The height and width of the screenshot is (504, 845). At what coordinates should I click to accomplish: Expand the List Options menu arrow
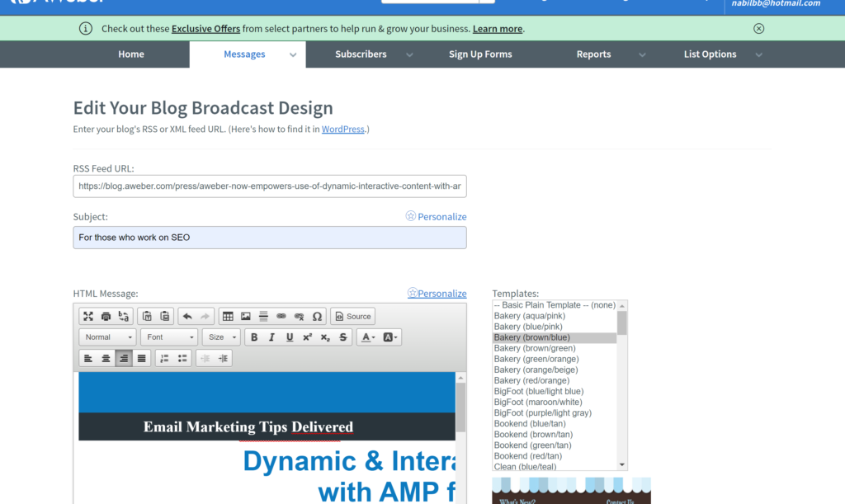click(759, 55)
